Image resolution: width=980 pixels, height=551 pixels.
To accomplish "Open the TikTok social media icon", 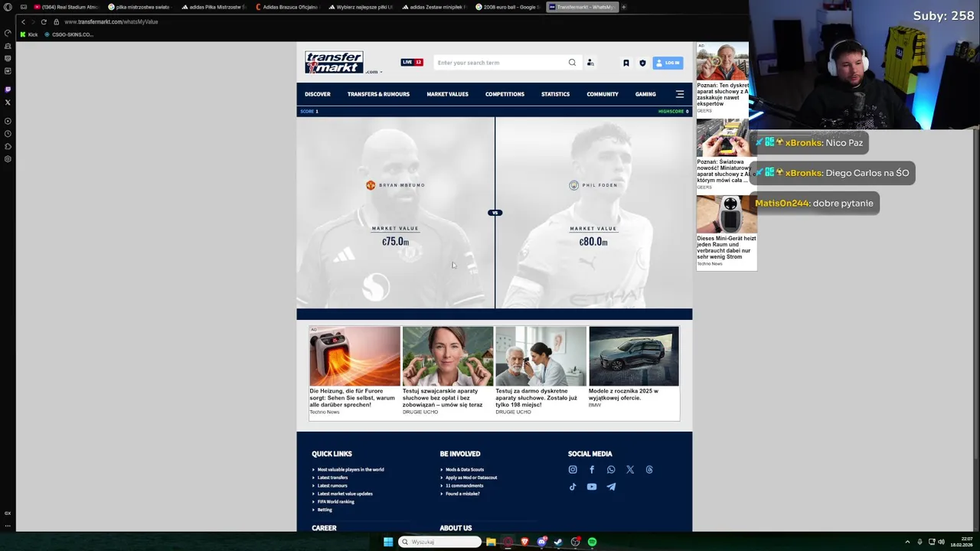I will point(573,487).
